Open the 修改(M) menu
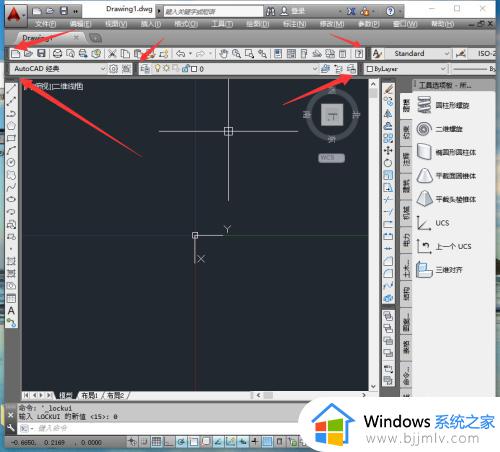The height and width of the screenshot is (452, 500). 332,24
